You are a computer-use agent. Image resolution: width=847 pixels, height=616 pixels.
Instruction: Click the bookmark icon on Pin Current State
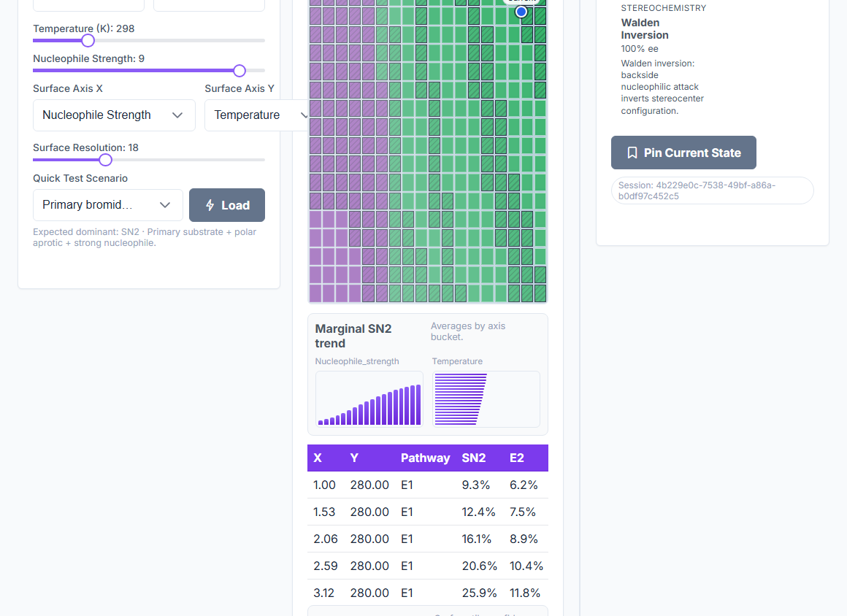(x=632, y=153)
